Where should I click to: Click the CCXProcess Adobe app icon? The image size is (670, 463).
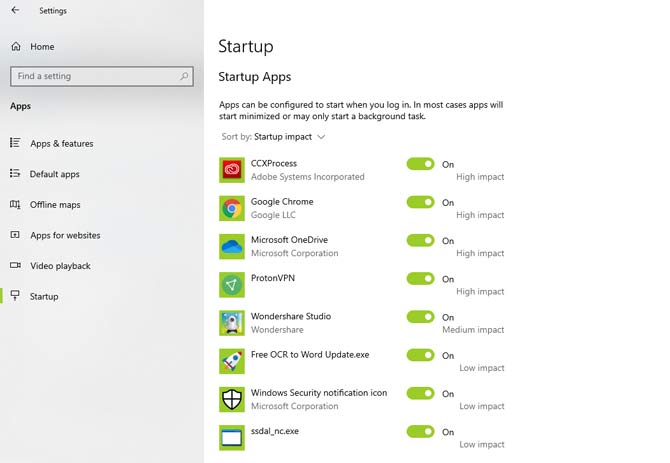(x=232, y=170)
